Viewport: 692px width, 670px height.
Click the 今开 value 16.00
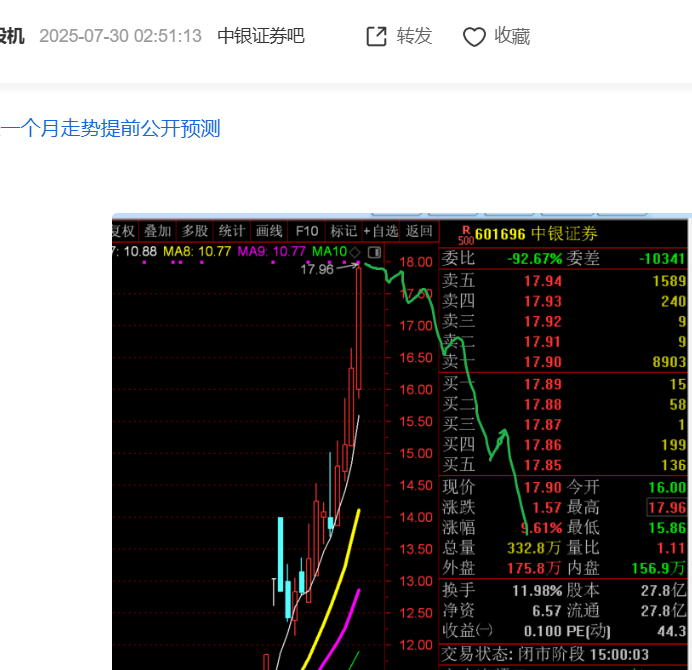667,488
